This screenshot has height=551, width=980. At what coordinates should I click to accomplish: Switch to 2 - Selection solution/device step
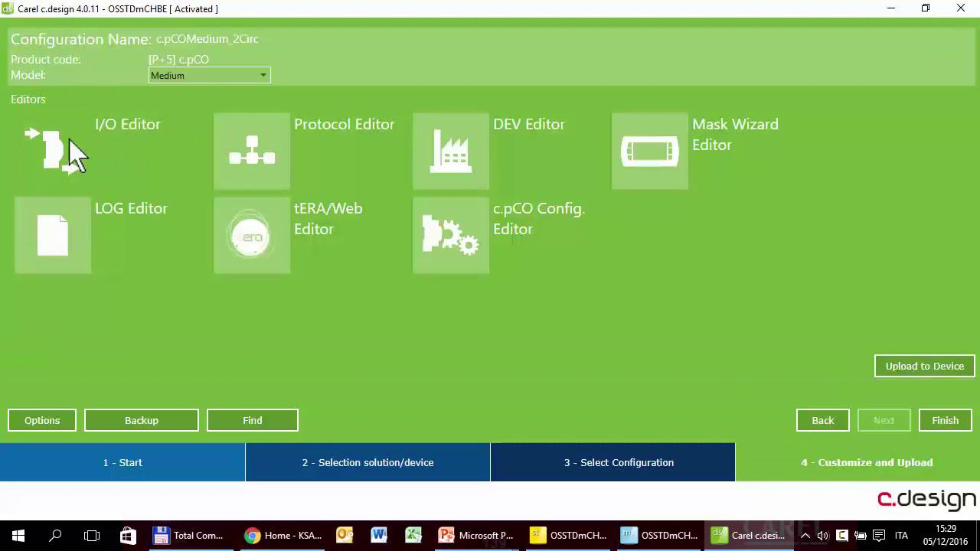point(367,462)
